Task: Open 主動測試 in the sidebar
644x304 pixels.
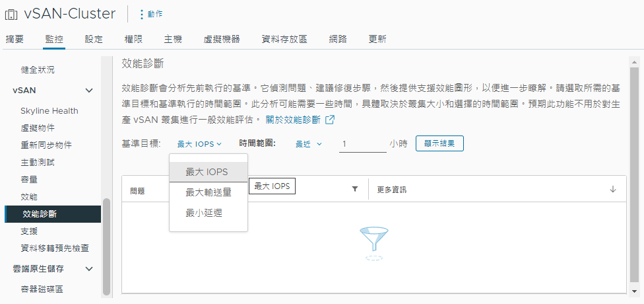Action: [38, 163]
